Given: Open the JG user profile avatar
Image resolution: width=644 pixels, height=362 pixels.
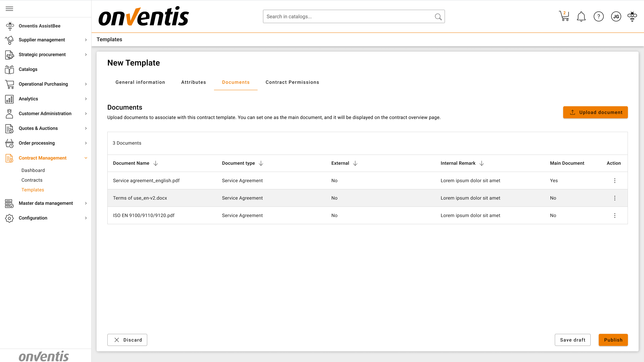Looking at the screenshot, I should (x=616, y=16).
